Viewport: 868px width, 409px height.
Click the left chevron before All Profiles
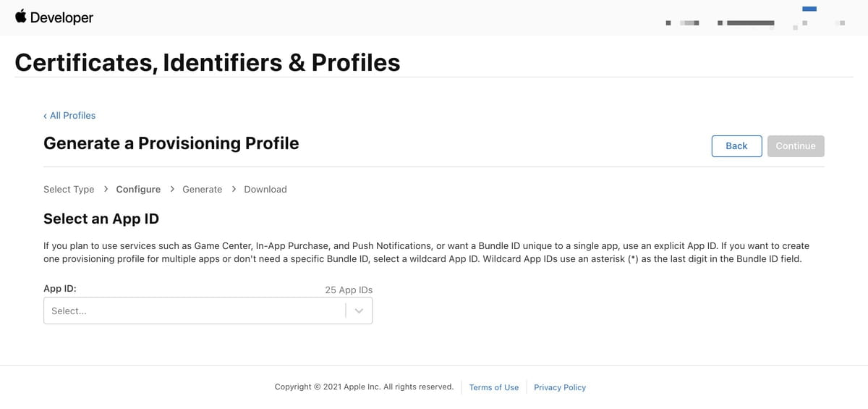[46, 116]
